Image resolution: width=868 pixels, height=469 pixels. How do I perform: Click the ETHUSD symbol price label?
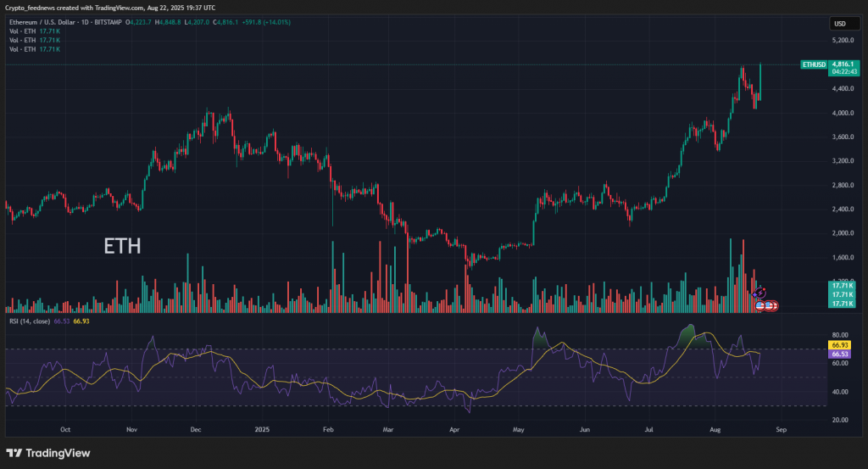point(812,64)
